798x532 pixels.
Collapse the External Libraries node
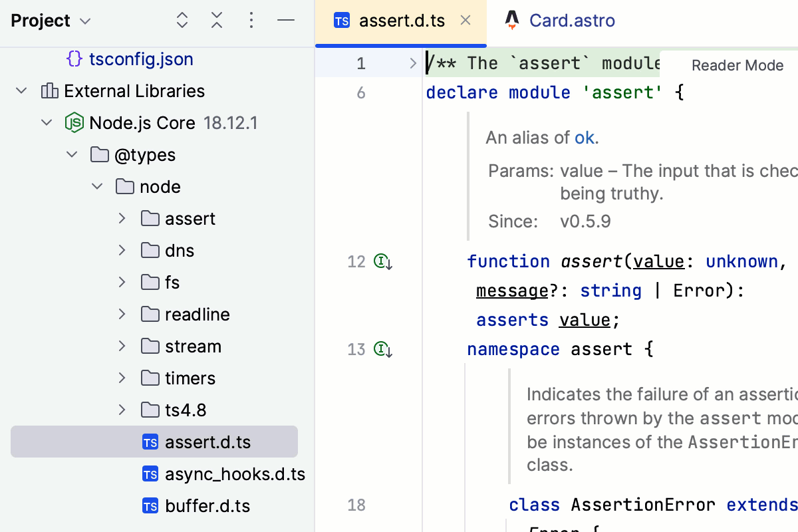[21, 91]
